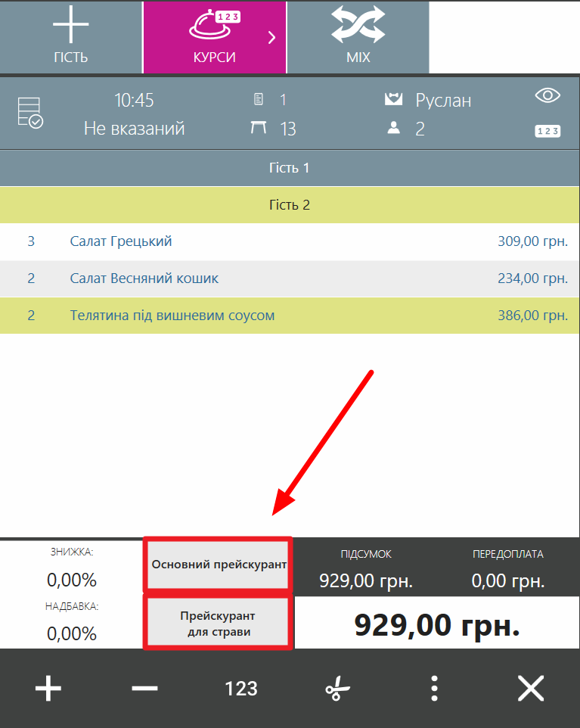Open the three-dot more options menu
Viewport: 580px width, 728px height.
coord(434,689)
